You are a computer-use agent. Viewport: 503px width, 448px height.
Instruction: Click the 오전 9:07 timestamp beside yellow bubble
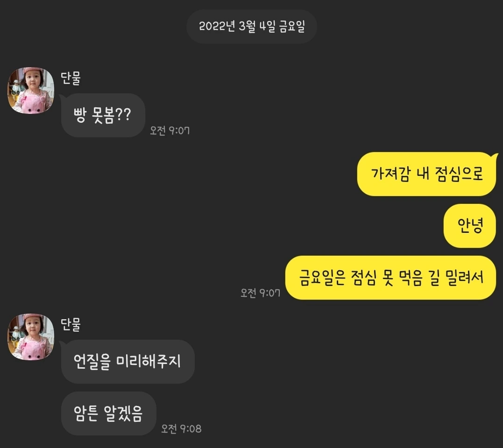point(260,293)
